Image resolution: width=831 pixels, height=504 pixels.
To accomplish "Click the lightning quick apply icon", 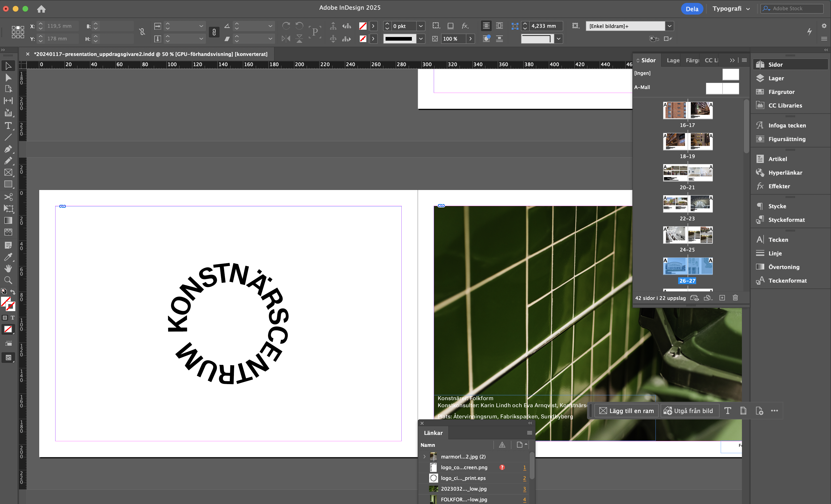I will coord(809,32).
